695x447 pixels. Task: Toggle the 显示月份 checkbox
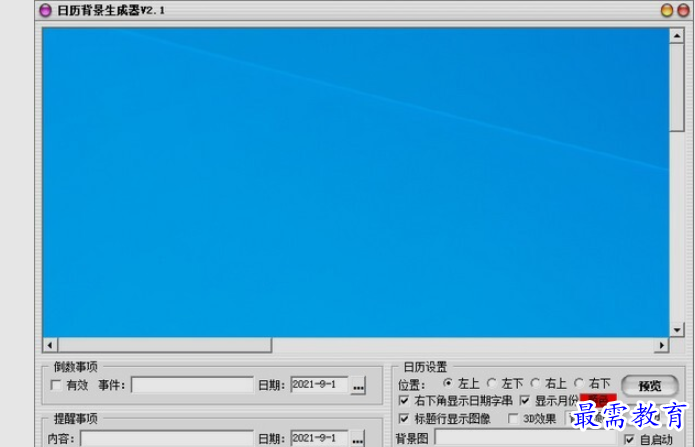pyautogui.click(x=525, y=401)
